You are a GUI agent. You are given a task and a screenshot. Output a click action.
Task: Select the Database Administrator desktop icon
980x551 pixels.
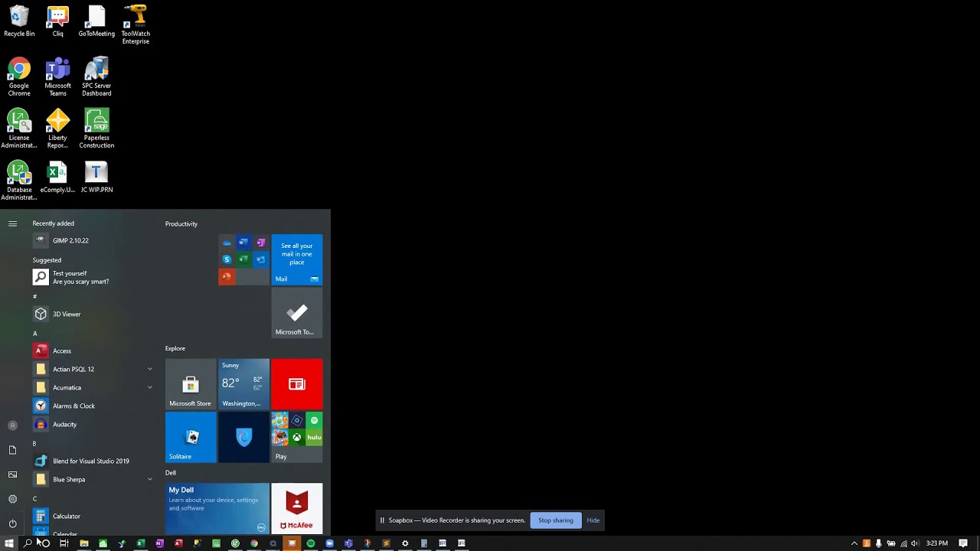pos(19,181)
